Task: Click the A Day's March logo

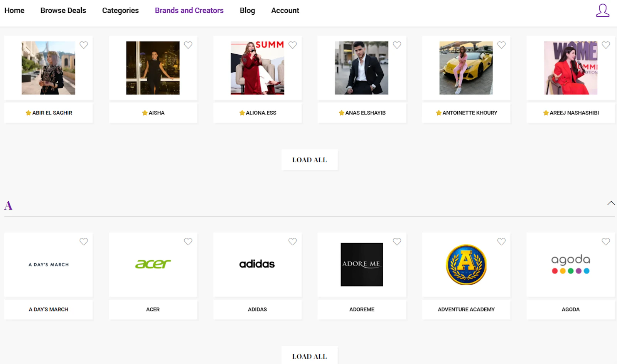Action: tap(49, 265)
